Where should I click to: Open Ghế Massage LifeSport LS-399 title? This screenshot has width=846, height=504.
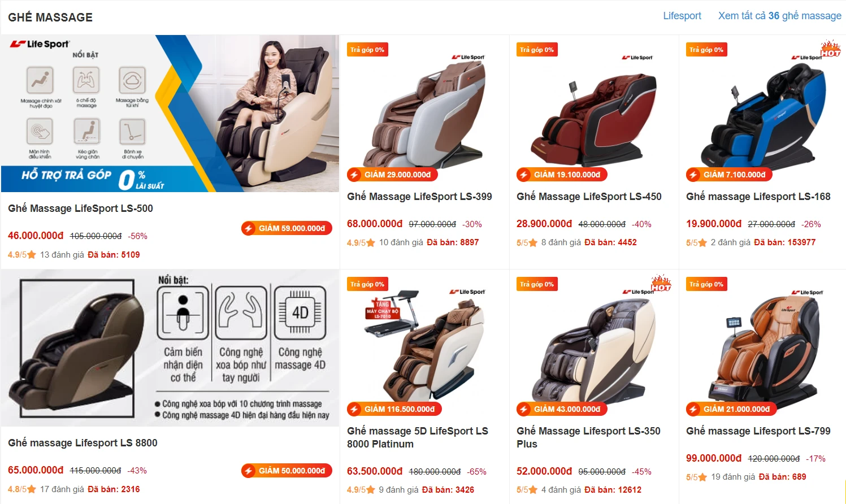(419, 197)
